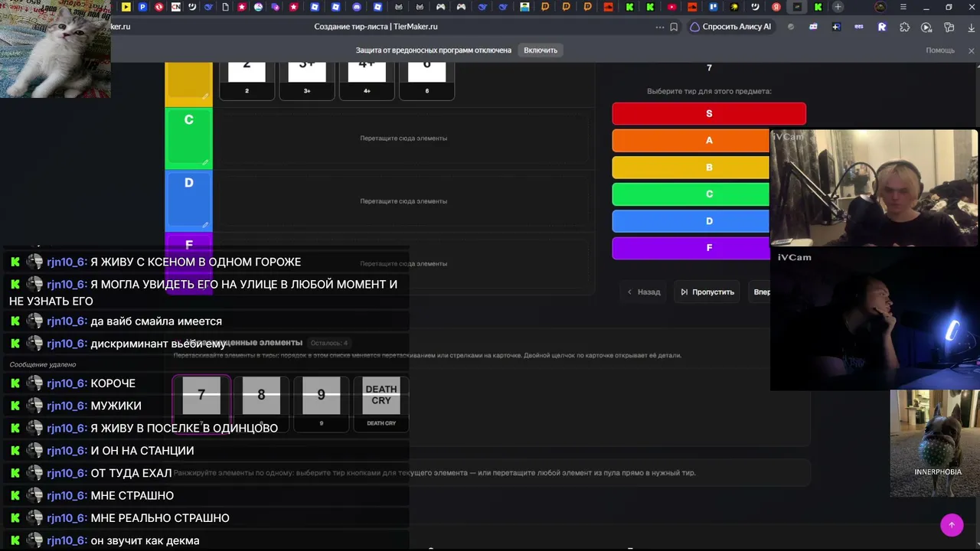The image size is (980, 551).
Task: Open the downloads arrow icon in toolbar
Action: coord(970,27)
